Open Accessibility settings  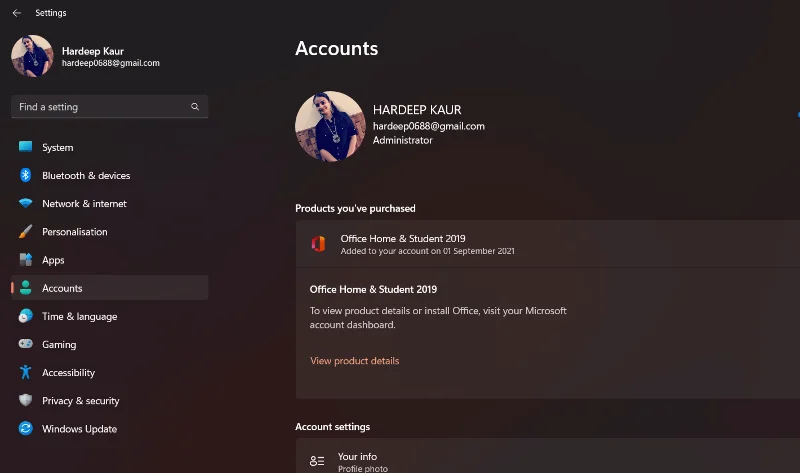(110, 372)
